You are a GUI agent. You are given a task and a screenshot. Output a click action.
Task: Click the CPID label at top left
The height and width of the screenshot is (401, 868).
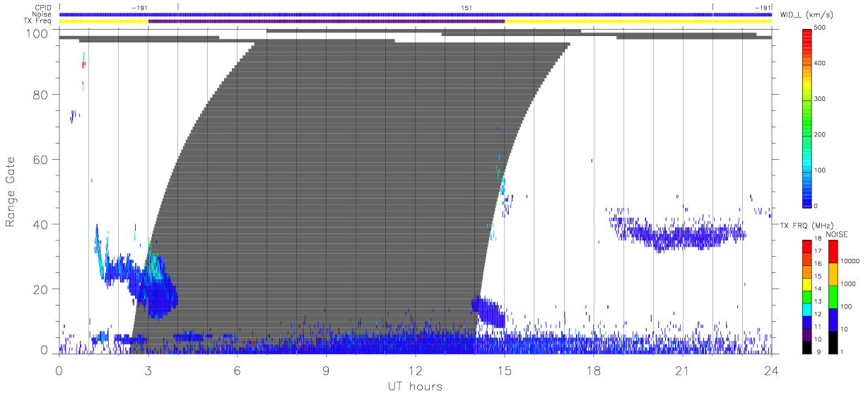point(43,8)
